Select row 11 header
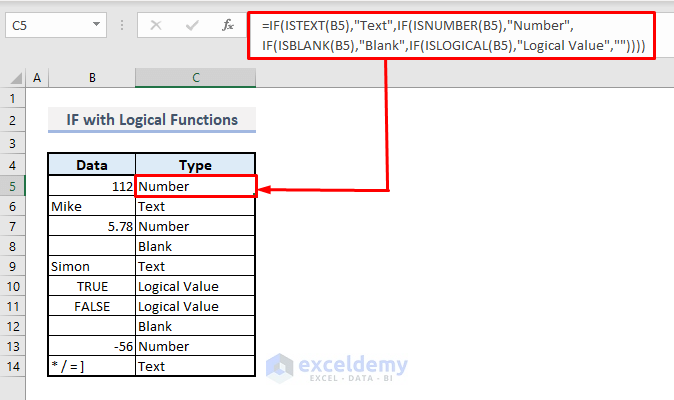 (12, 306)
